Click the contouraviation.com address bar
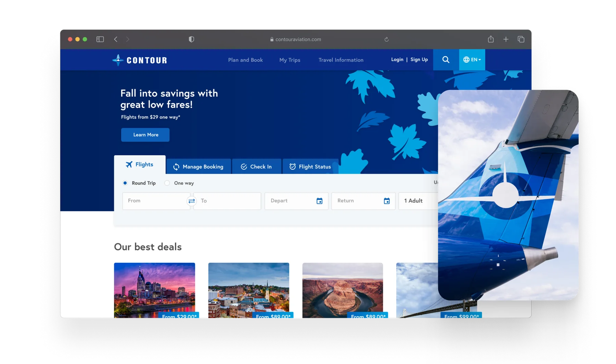This screenshot has height=364, width=616. [x=296, y=39]
